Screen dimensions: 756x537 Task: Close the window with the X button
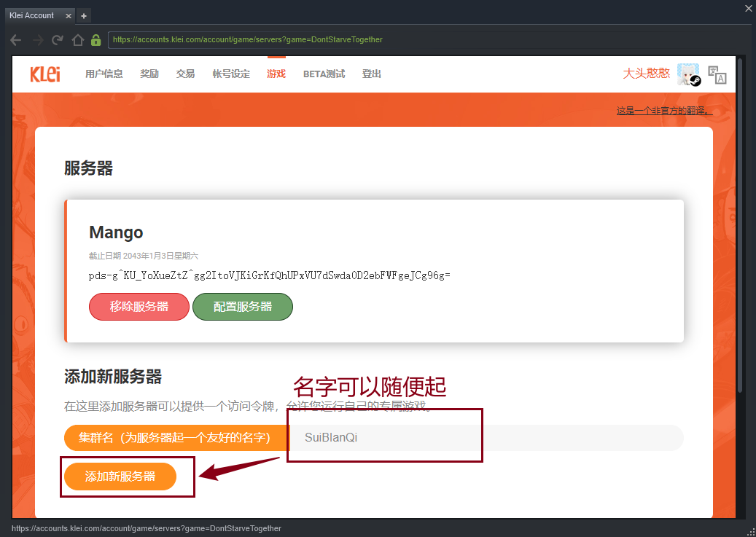(749, 8)
